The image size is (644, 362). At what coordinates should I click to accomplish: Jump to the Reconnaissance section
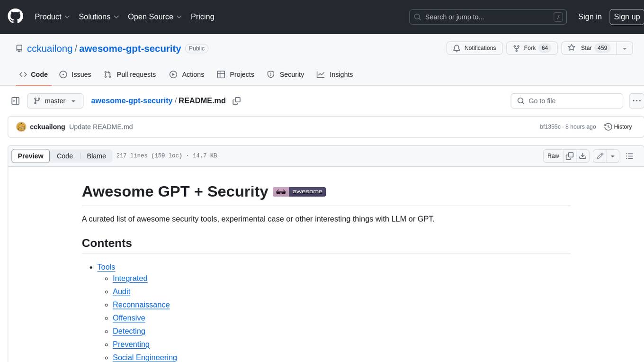(x=141, y=305)
